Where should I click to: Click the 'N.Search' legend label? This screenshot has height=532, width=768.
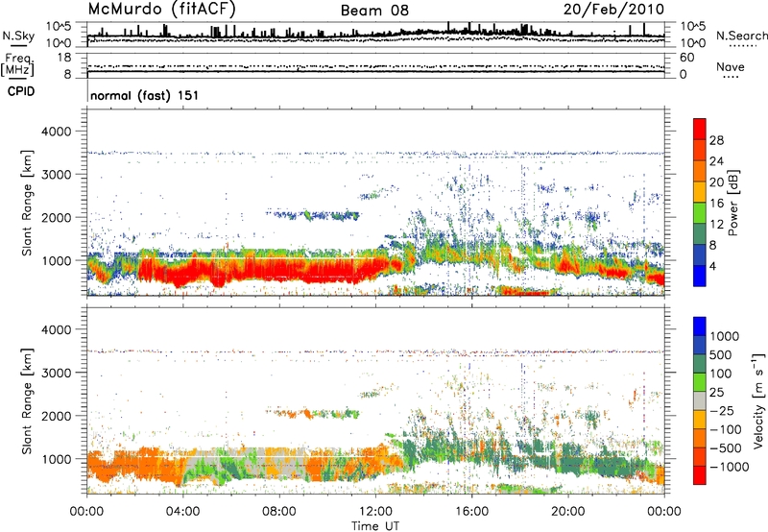click(x=742, y=36)
